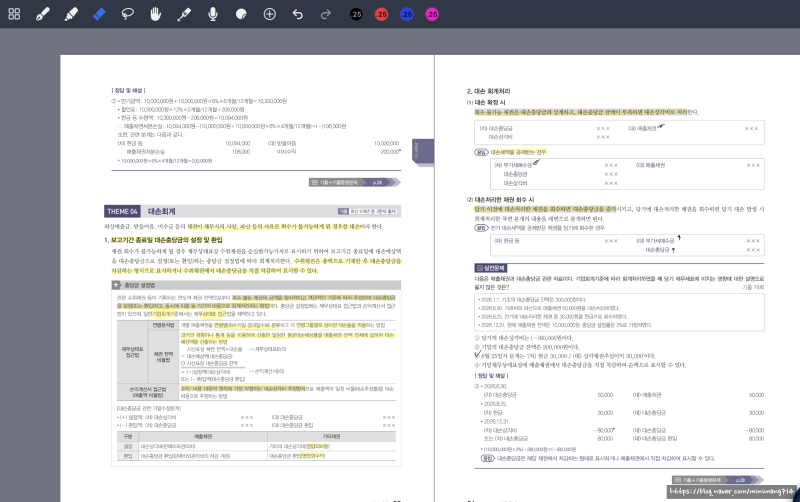This screenshot has width=800, height=502.
Task: Redo the last undone action
Action: tap(326, 14)
